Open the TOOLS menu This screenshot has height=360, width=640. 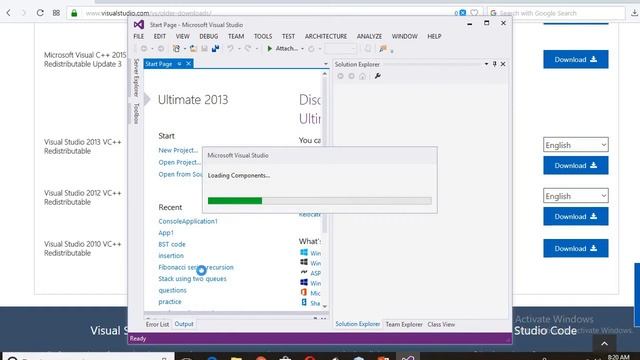tap(263, 36)
